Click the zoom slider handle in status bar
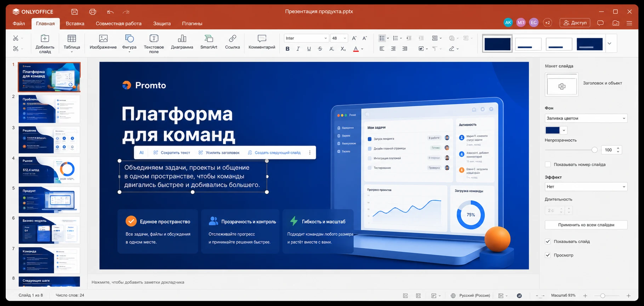Image resolution: width=644 pixels, height=306 pixels. [603, 296]
